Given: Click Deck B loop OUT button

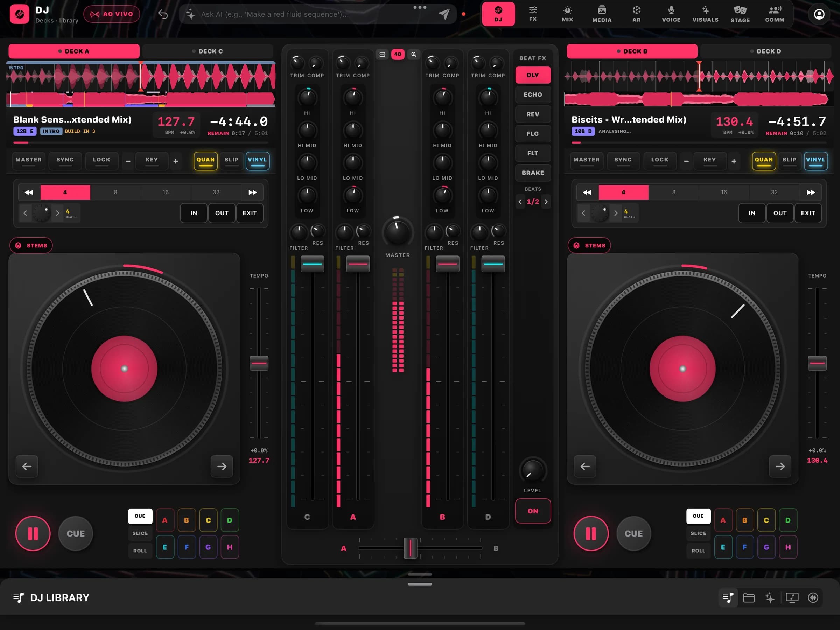Looking at the screenshot, I should (780, 213).
